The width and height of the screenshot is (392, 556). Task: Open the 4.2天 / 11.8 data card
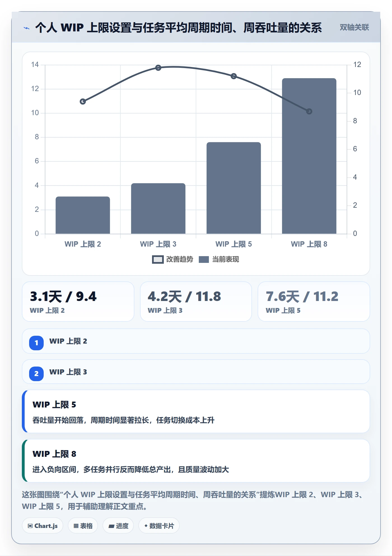click(196, 302)
